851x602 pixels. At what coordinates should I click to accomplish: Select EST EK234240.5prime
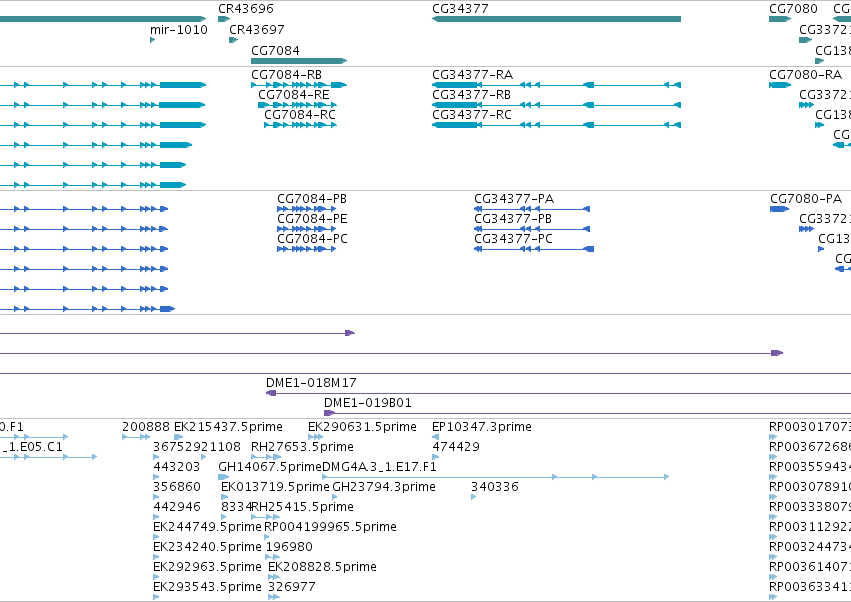click(x=207, y=547)
